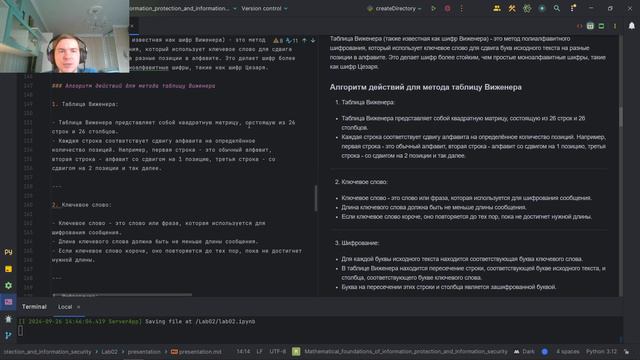Open markdown editor options menu
This screenshot has height=360, width=640.
(x=615, y=26)
